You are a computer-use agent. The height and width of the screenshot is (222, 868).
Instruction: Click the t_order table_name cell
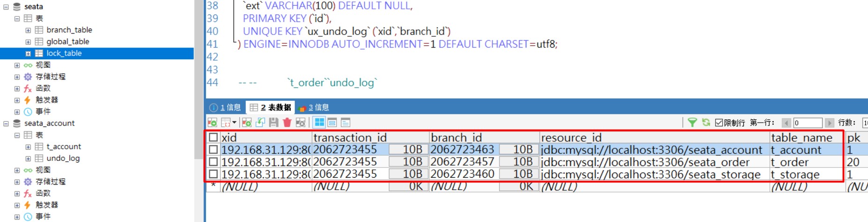click(808, 162)
